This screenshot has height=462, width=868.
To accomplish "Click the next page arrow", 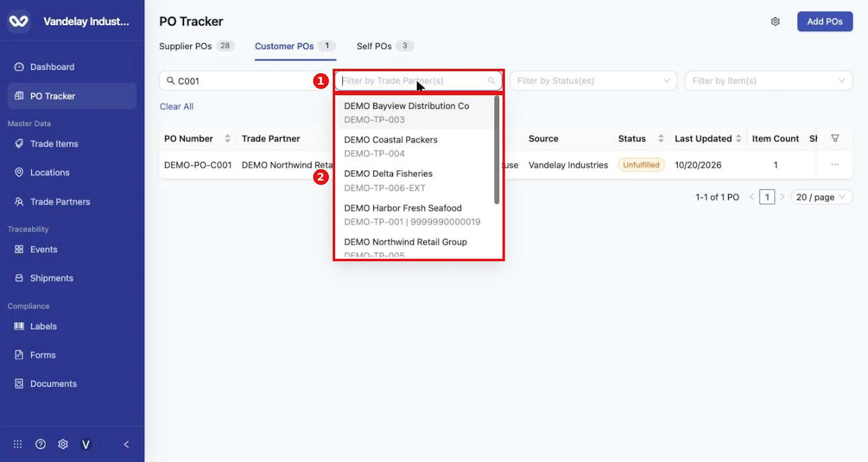I will [782, 197].
